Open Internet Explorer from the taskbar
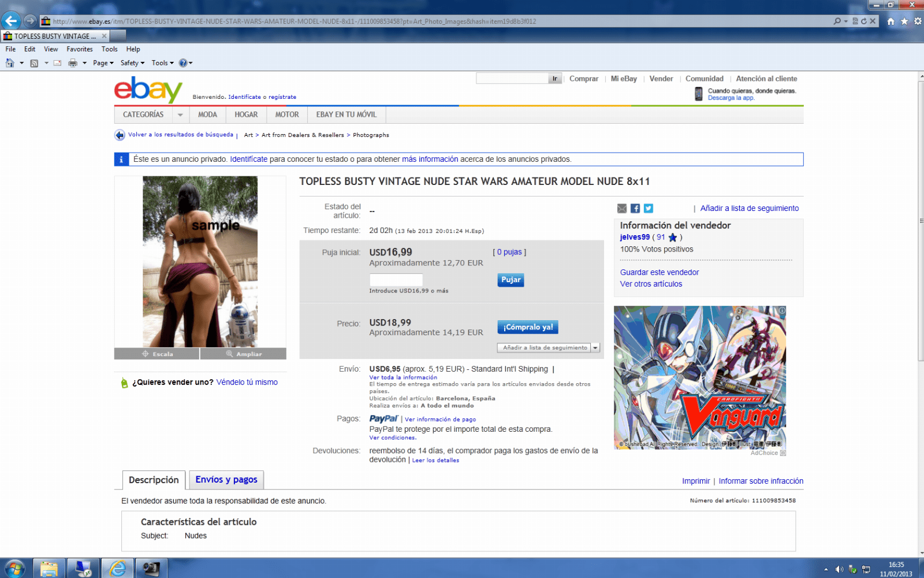924x578 pixels. pyautogui.click(x=118, y=569)
